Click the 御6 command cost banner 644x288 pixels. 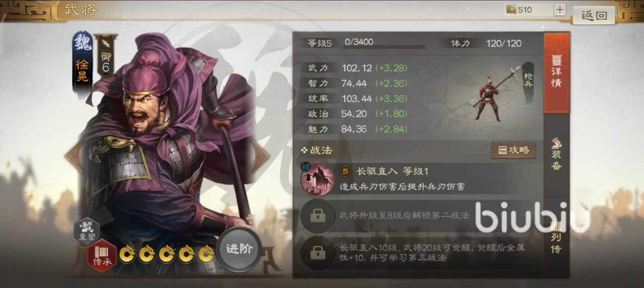[105, 56]
